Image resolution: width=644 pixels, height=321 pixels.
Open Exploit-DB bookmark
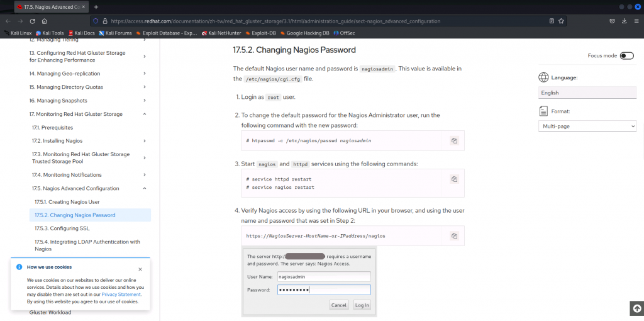click(x=261, y=33)
